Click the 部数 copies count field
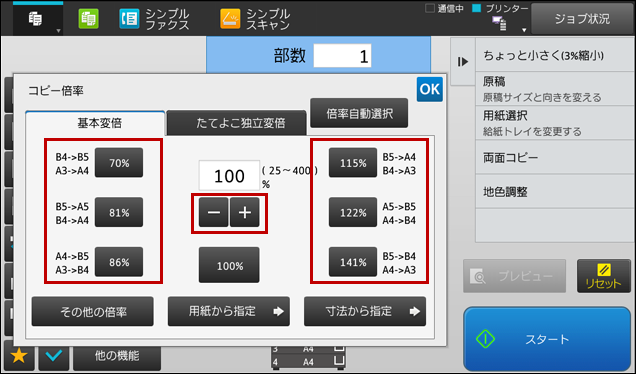The height and width of the screenshot is (374, 636). (x=342, y=56)
